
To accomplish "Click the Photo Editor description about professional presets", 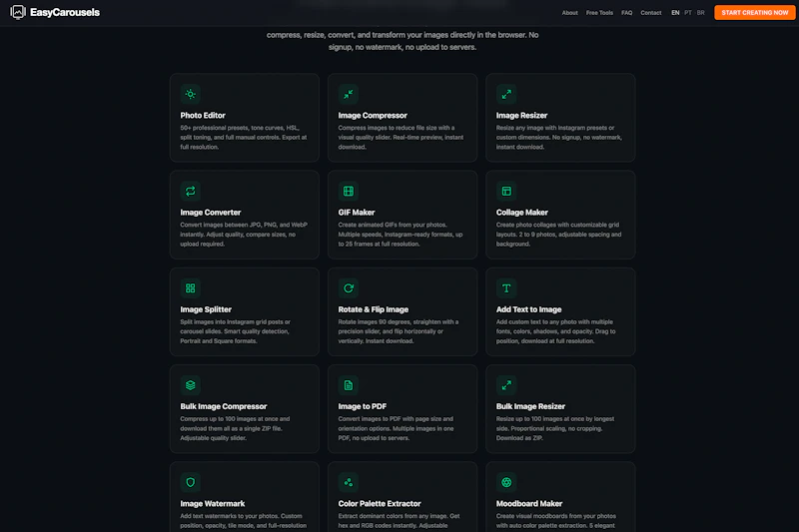I will click(x=244, y=138).
